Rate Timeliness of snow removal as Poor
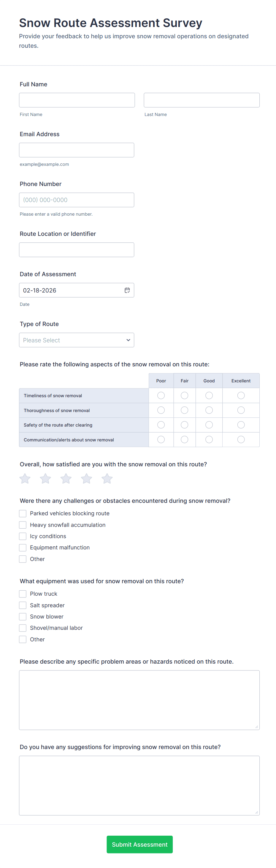The width and height of the screenshot is (276, 868). (161, 395)
